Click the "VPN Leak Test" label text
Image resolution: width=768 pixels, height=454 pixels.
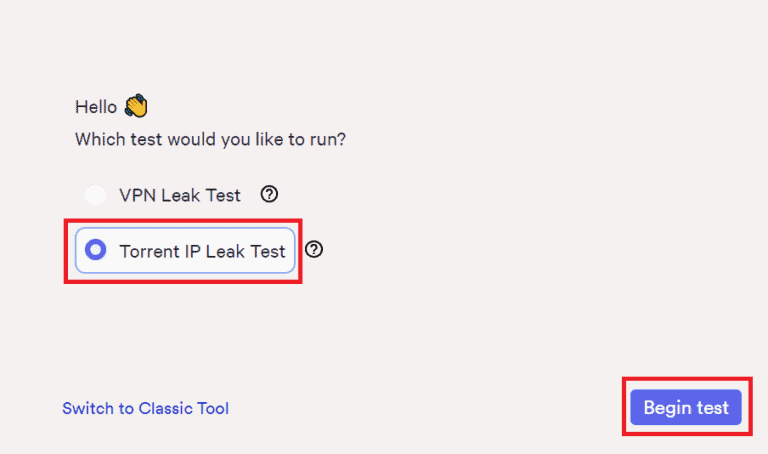180,196
